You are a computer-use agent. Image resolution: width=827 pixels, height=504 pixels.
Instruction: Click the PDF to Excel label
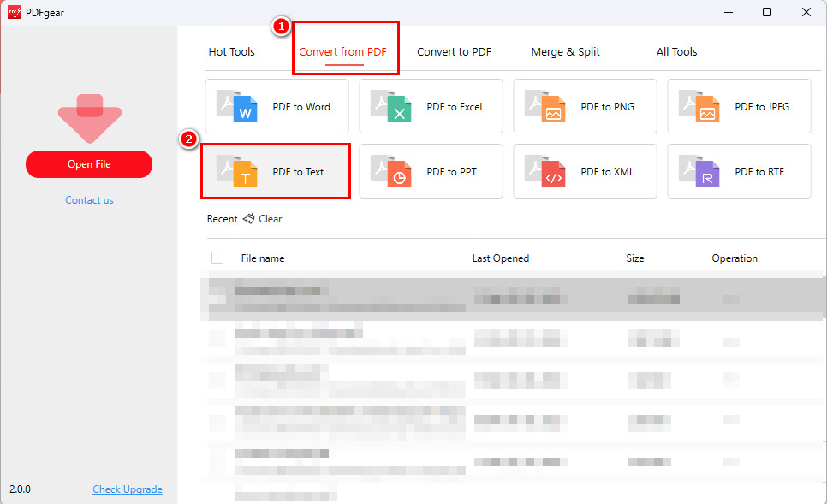[x=454, y=106]
